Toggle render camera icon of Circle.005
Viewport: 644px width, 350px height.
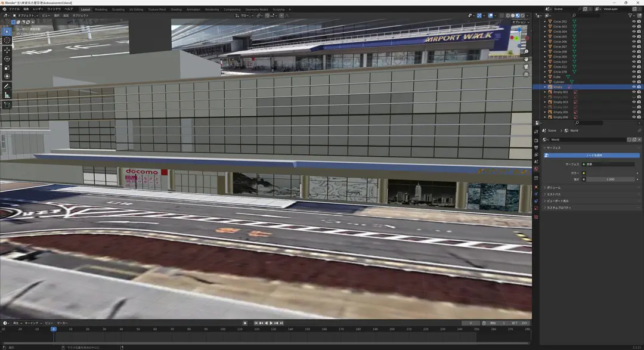(639, 36)
